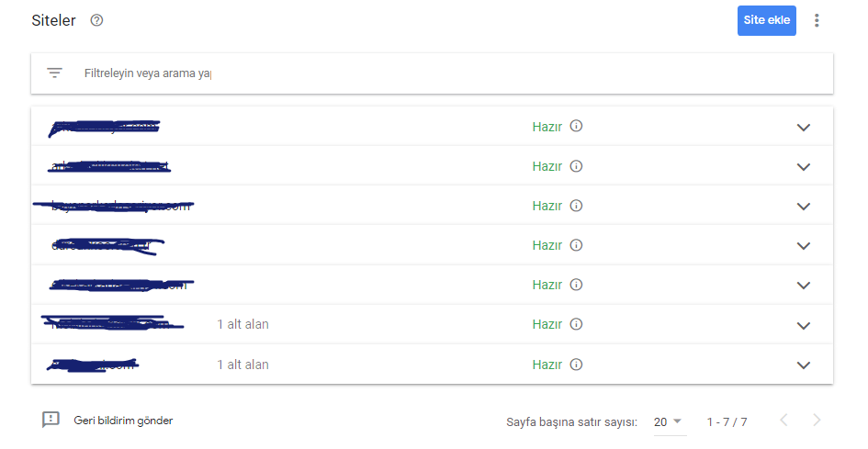Expand the third site row chevron
Image resolution: width=868 pixels, height=449 pixels.
(803, 207)
